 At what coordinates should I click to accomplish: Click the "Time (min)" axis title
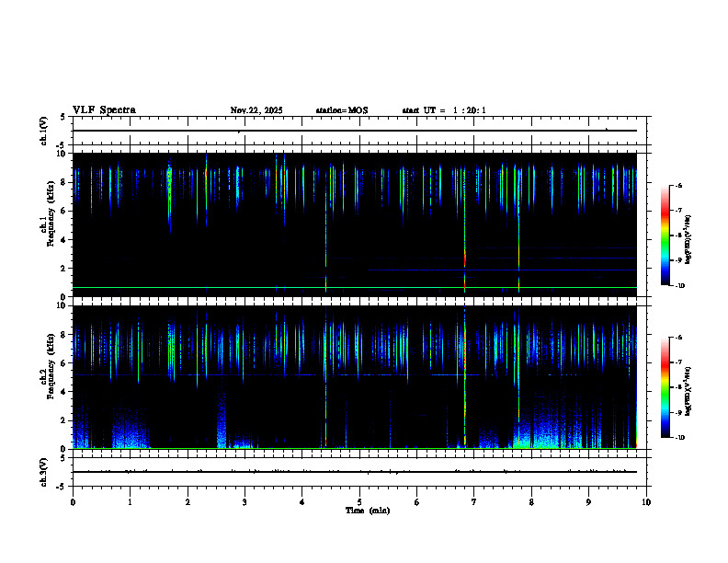(x=368, y=511)
